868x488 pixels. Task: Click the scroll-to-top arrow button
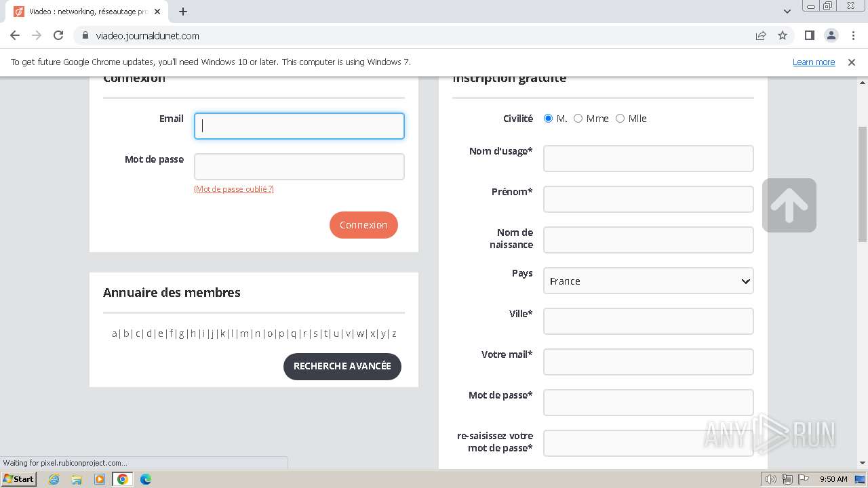[x=789, y=205]
